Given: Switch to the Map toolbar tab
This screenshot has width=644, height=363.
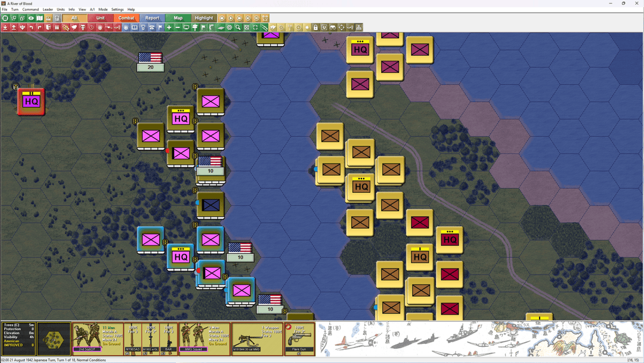Looking at the screenshot, I should (178, 18).
